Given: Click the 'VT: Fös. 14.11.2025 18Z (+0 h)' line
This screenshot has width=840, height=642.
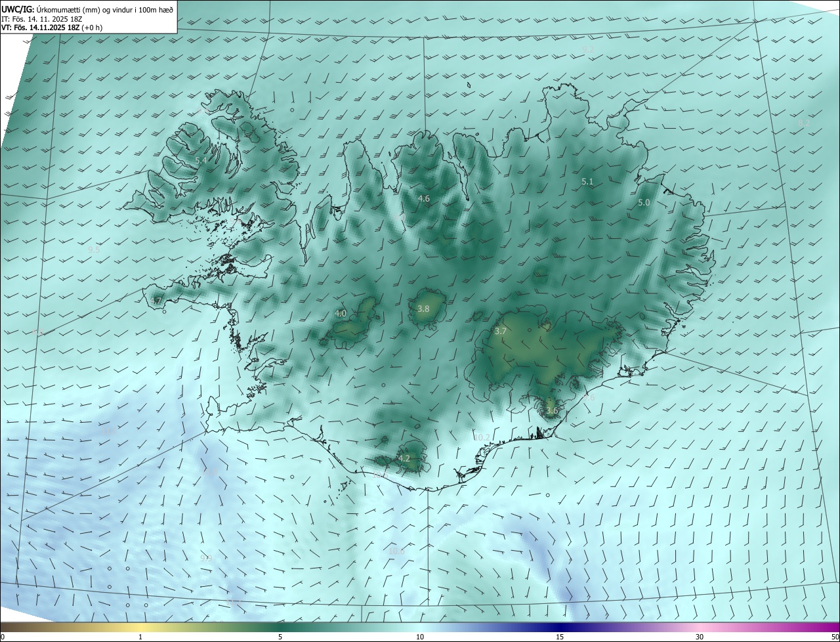Looking at the screenshot, I should coord(52,28).
